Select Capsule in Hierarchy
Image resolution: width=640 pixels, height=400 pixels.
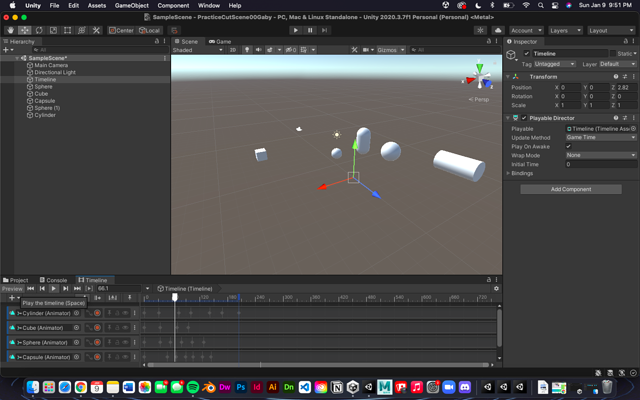[44, 101]
